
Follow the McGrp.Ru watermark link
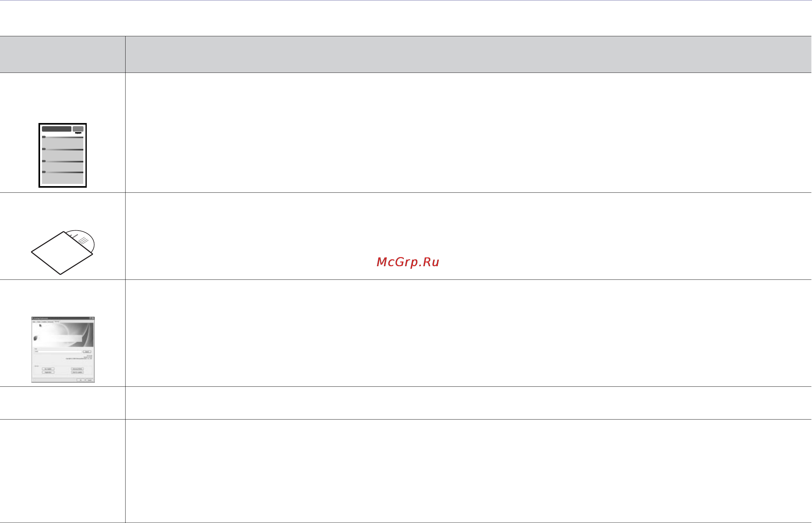click(408, 262)
